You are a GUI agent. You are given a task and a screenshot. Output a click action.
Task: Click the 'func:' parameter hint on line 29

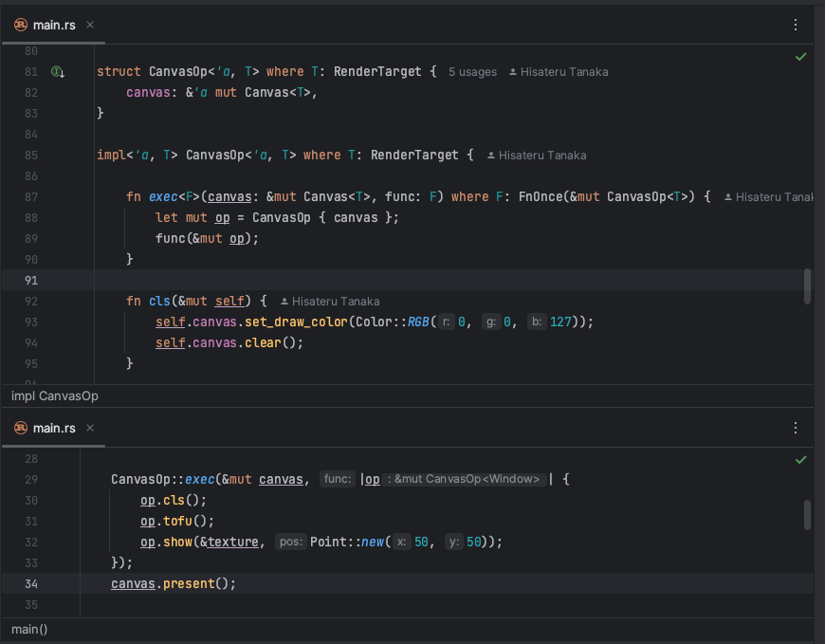point(338,479)
